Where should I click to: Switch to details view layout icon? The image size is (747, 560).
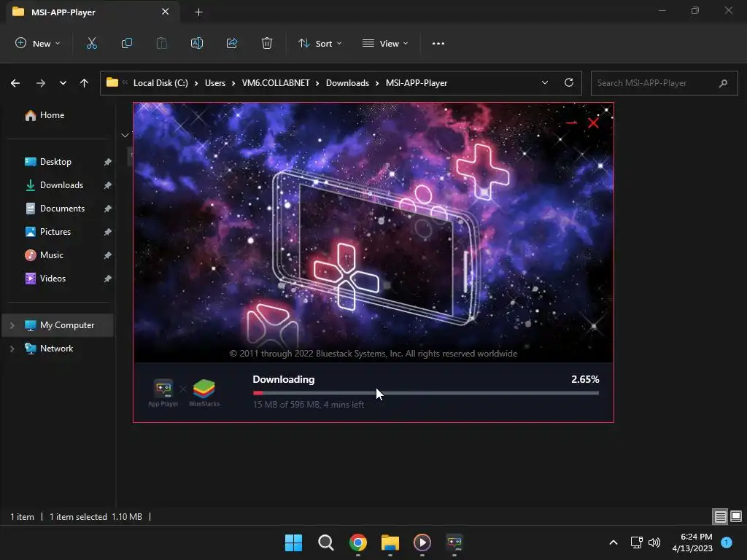point(720,516)
